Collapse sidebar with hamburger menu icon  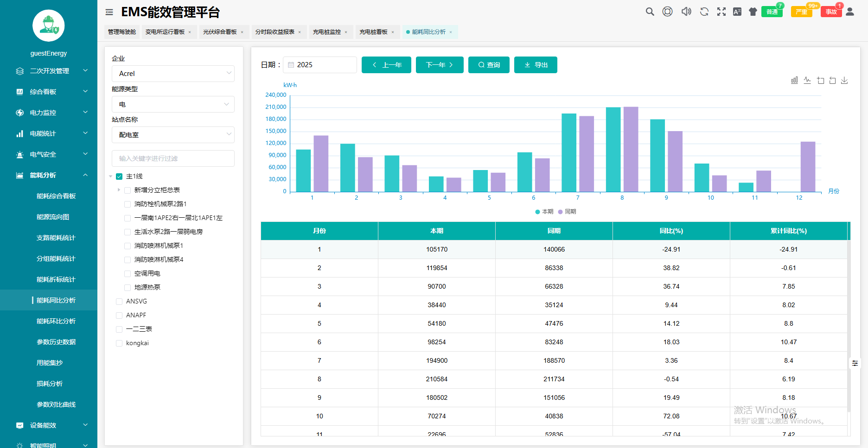109,13
